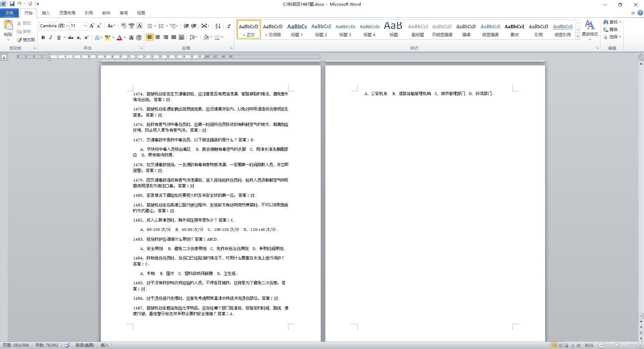
Task: Click the 更改样式 (Change Styles) button
Action: point(590,30)
